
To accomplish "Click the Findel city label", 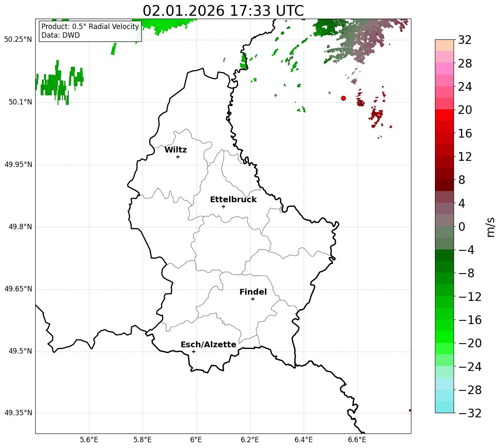I will [x=253, y=292].
